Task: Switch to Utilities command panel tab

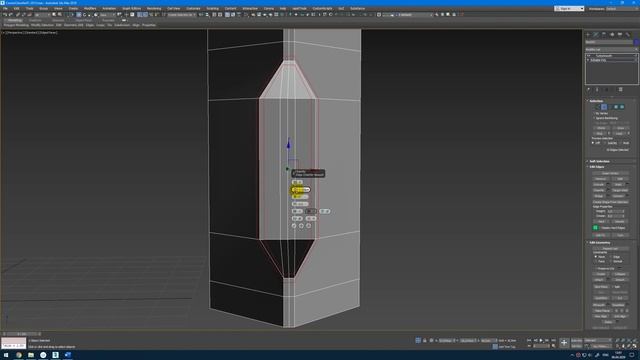Action: (628, 34)
